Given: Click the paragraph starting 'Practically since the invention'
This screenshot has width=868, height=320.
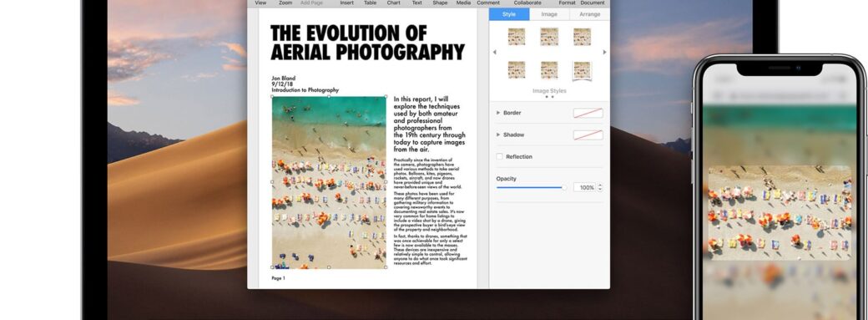Looking at the screenshot, I should click(428, 174).
